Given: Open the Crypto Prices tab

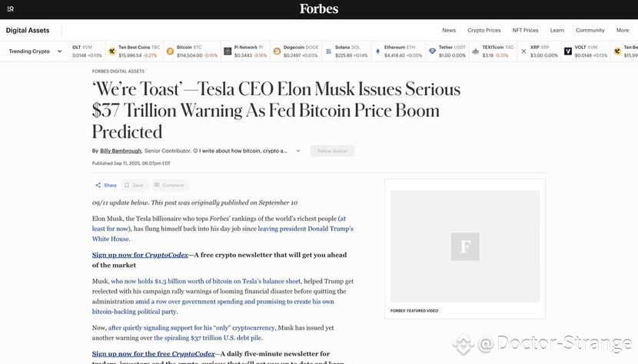Looking at the screenshot, I should (483, 30).
